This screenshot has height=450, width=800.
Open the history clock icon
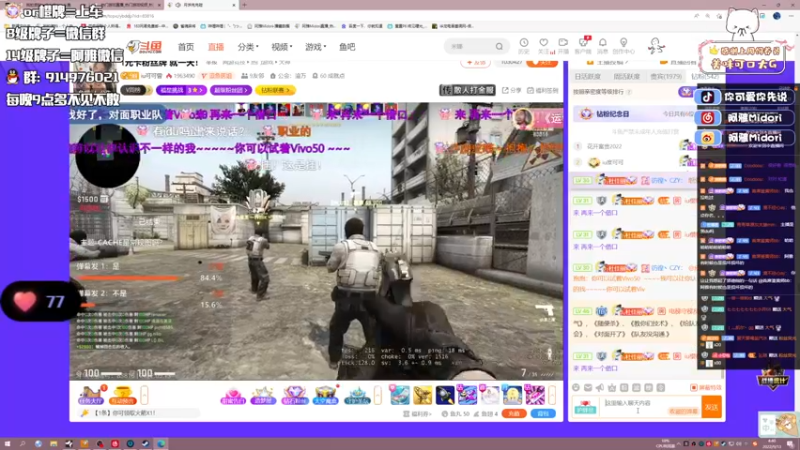(524, 45)
